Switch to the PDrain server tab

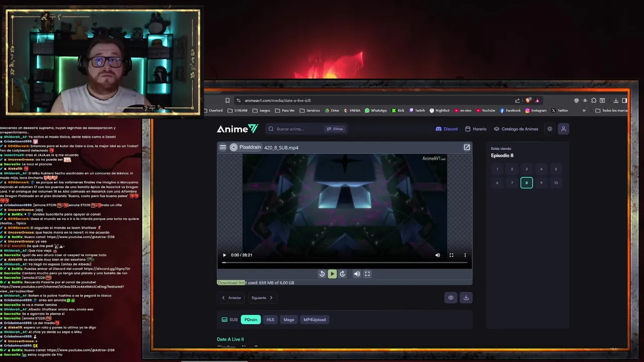tap(251, 320)
